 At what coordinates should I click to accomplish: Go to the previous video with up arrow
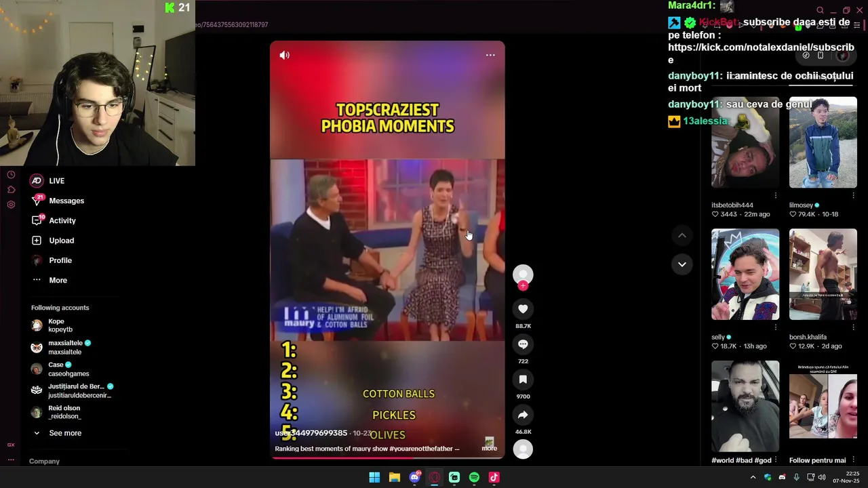682,235
